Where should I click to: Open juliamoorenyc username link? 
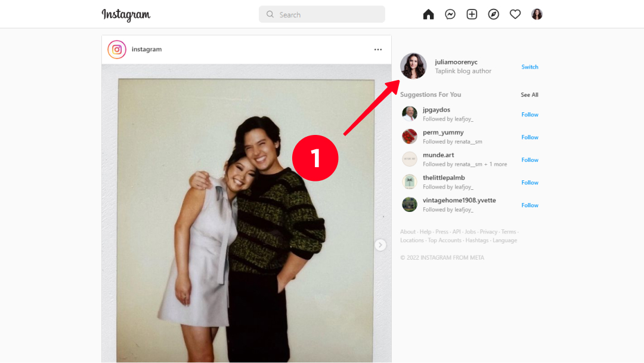pos(456,62)
